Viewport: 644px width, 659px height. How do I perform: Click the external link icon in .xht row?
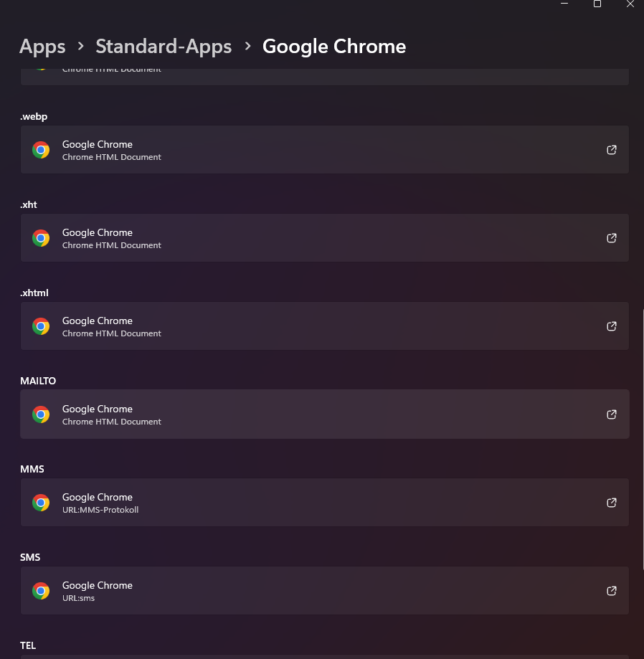pos(612,238)
